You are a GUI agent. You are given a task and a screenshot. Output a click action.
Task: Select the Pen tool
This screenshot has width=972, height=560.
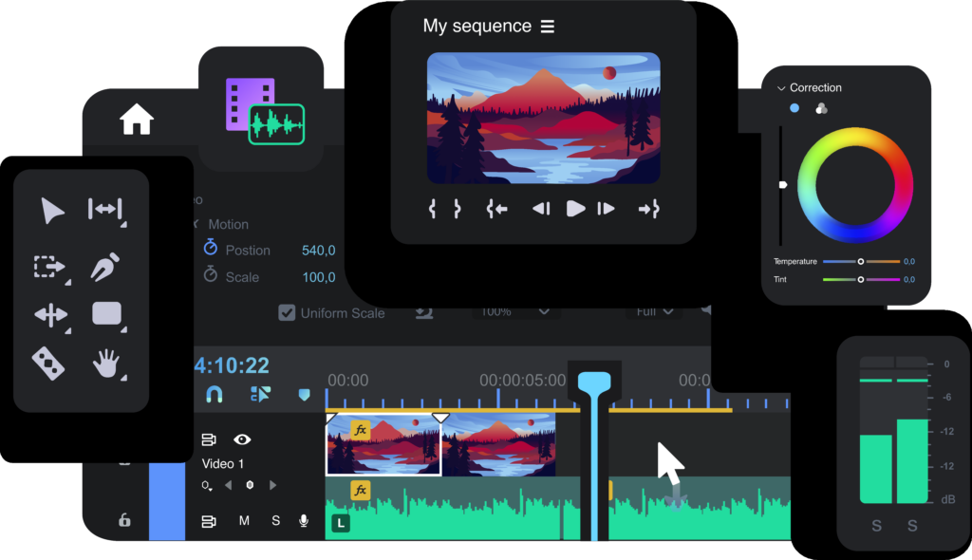104,267
